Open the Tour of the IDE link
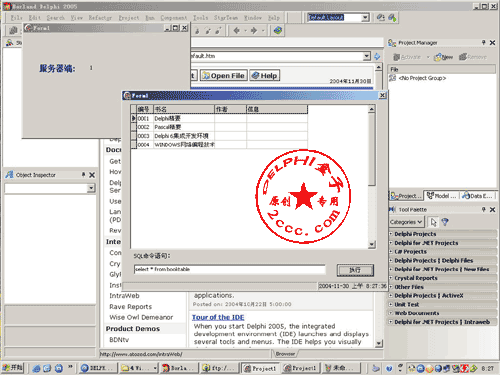Viewport: 500px width, 375px height. tap(218, 317)
